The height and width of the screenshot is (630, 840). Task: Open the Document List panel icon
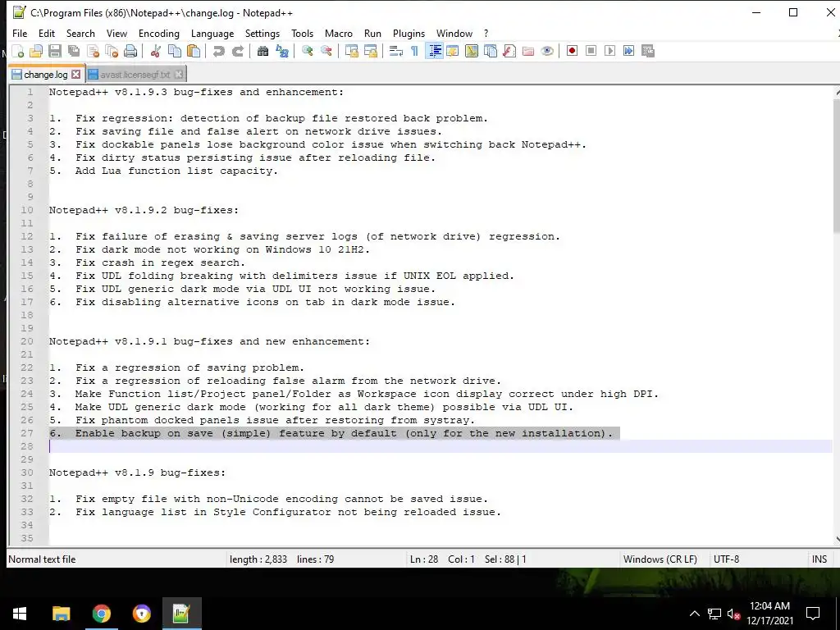pos(491,51)
